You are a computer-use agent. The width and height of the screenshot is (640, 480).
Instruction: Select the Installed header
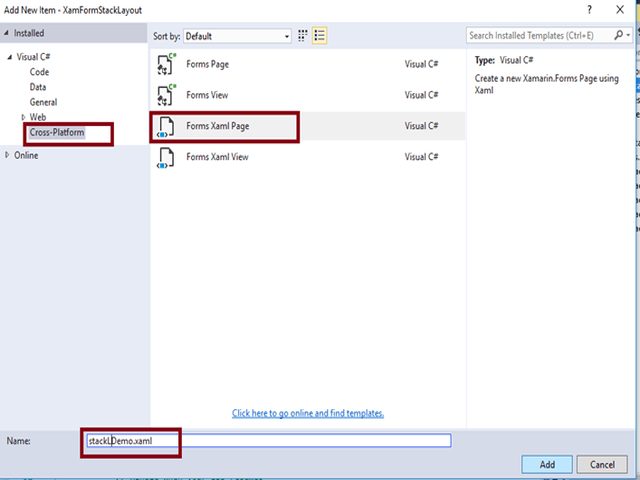[73, 33]
